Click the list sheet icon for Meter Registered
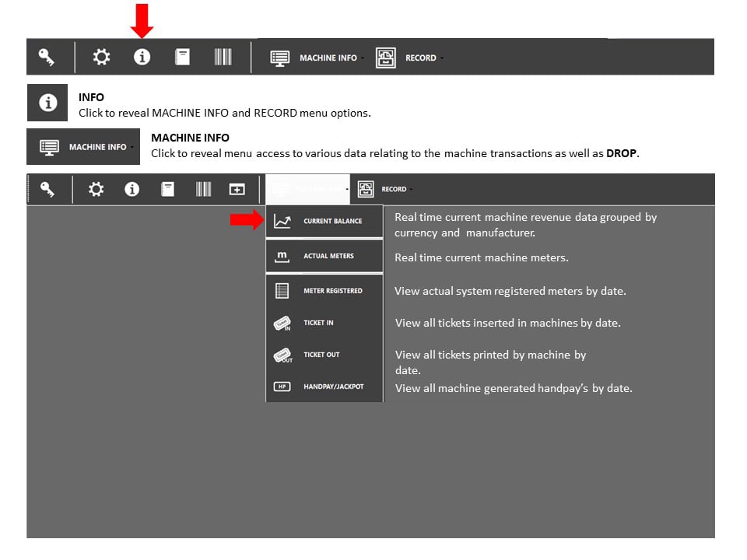Screen dimensions: 747x560 click(x=282, y=291)
